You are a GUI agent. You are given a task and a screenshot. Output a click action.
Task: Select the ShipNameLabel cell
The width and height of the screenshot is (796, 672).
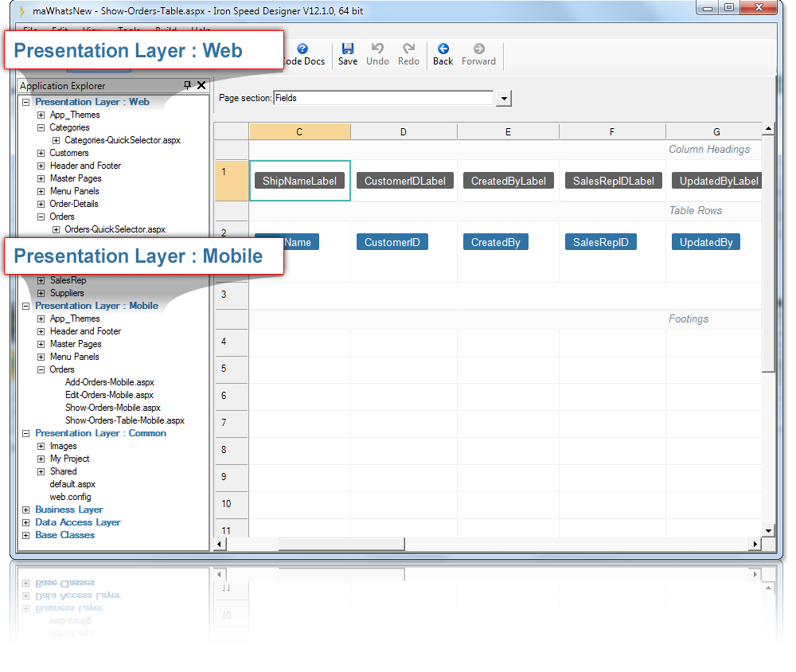[x=299, y=181]
